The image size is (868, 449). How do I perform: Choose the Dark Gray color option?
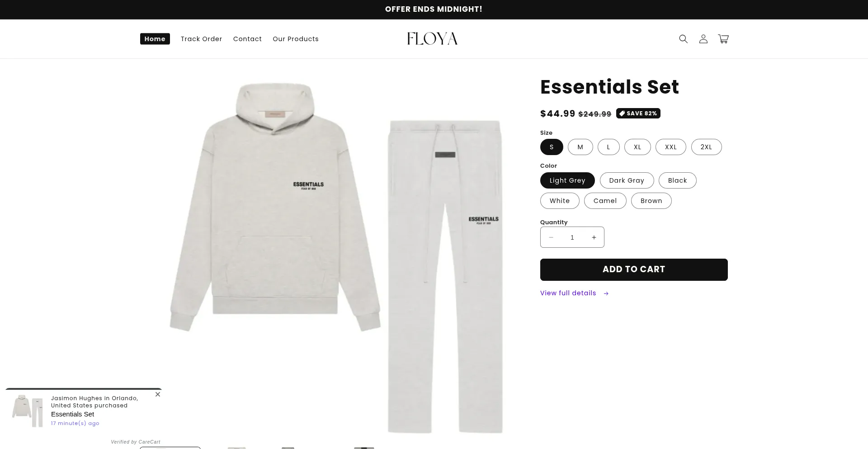627,180
